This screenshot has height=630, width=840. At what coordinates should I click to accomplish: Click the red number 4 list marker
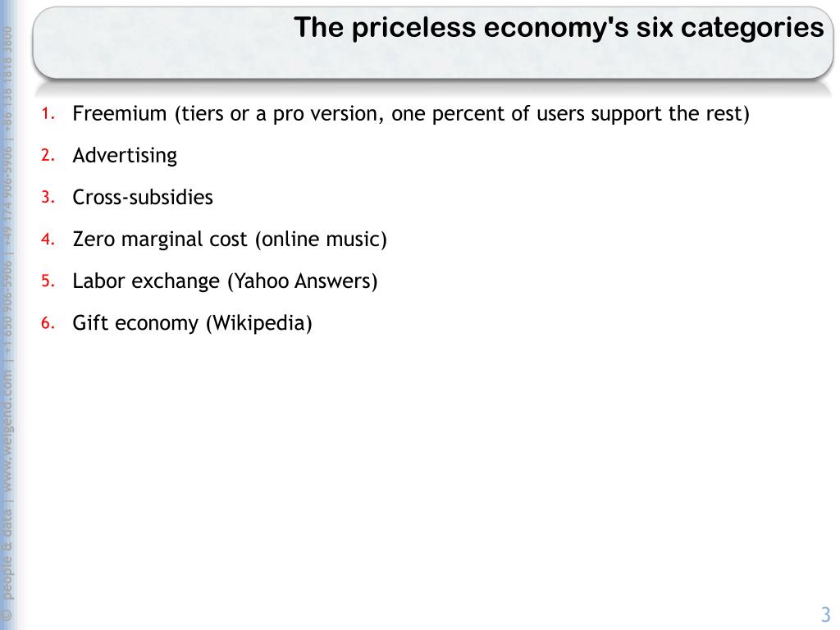[48, 239]
